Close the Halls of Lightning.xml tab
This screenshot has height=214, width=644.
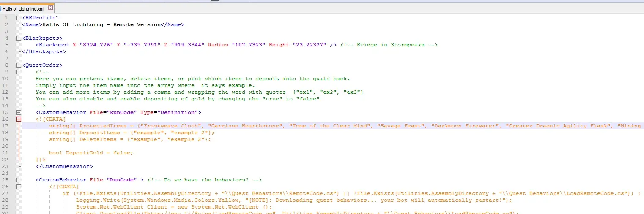click(x=51, y=8)
